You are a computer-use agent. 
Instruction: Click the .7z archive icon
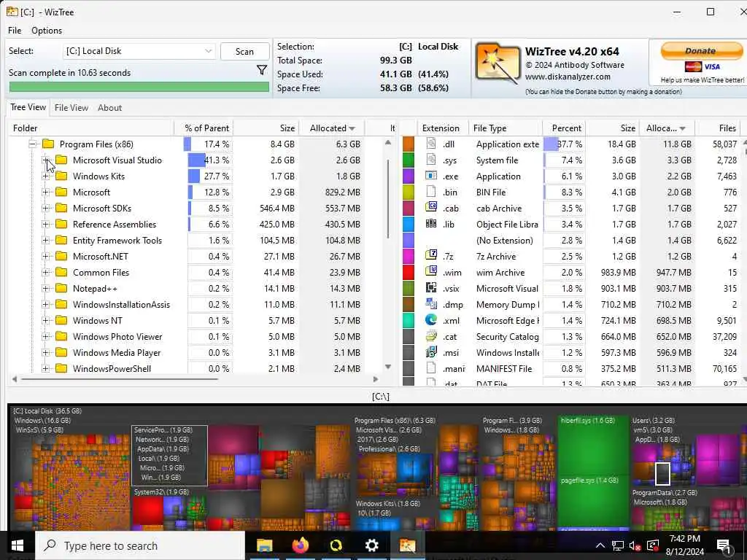pyautogui.click(x=431, y=255)
